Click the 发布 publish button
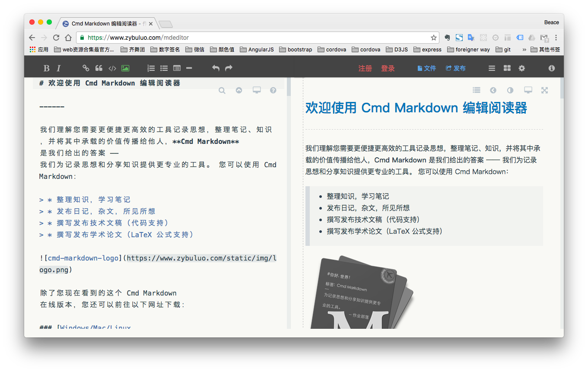The width and height of the screenshot is (588, 372). click(456, 68)
